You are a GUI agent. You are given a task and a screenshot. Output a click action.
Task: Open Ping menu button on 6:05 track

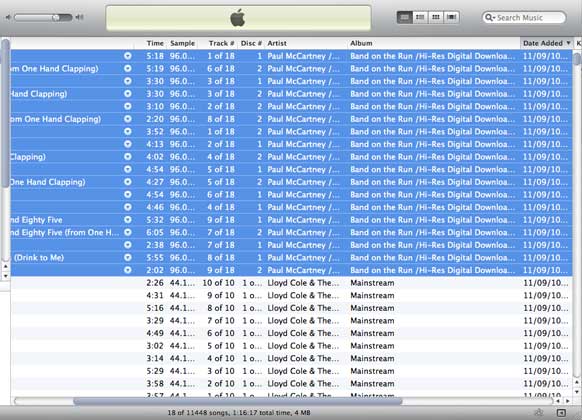(128, 232)
